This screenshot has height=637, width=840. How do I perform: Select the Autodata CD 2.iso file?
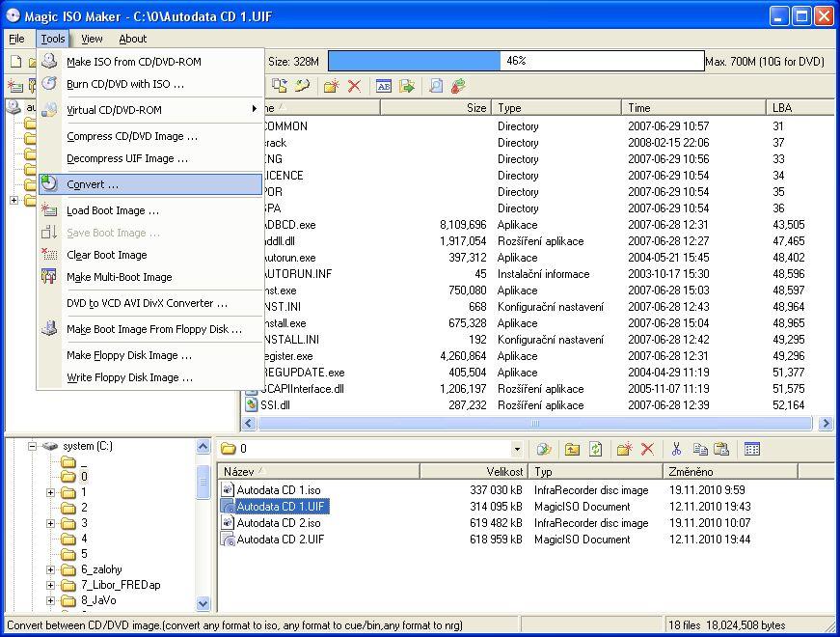click(279, 523)
